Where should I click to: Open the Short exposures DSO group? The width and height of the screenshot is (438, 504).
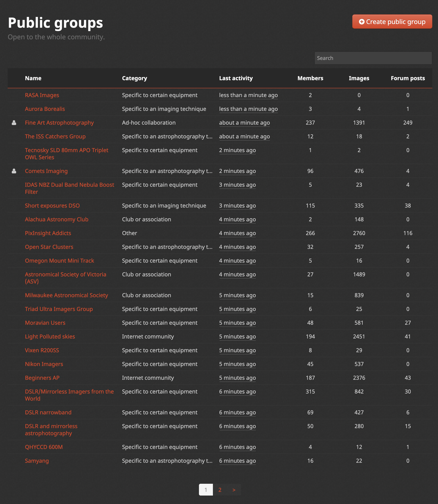(x=52, y=206)
